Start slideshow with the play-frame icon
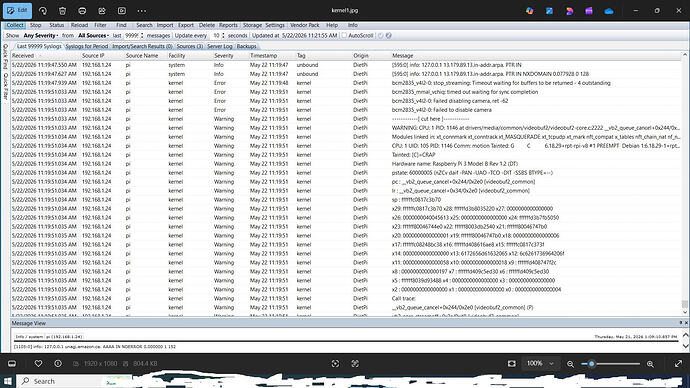 click(122, 11)
